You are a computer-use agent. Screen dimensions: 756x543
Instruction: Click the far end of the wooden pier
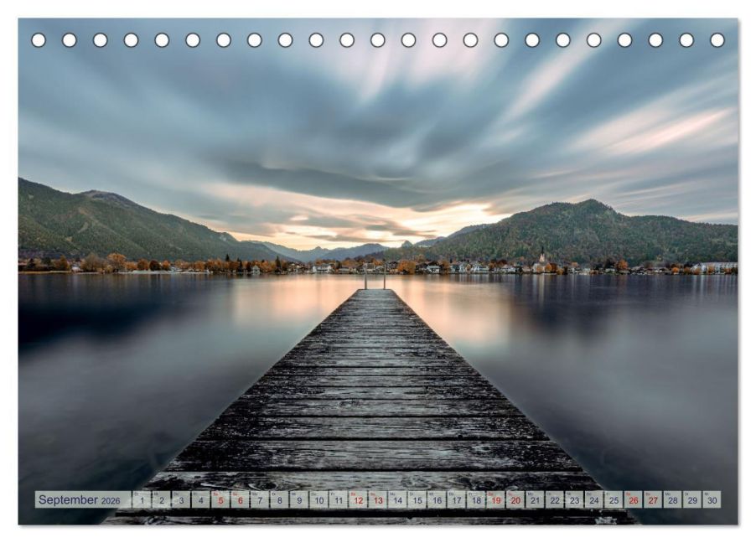pyautogui.click(x=375, y=292)
